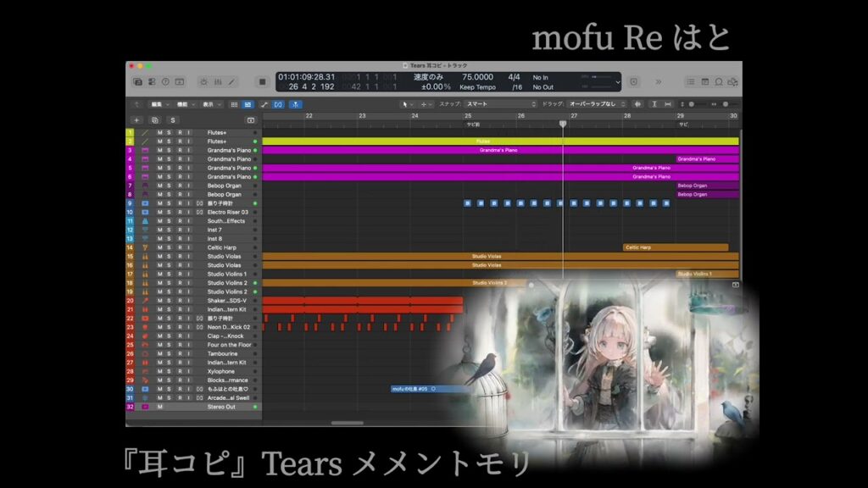Click the Keep Tempo field in LCD
The image size is (868, 488).
pos(477,86)
